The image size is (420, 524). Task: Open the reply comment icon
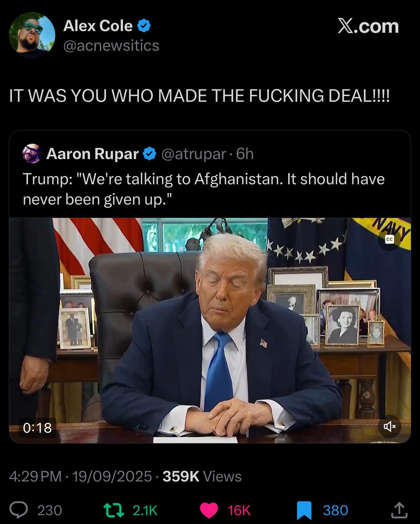pyautogui.click(x=18, y=510)
